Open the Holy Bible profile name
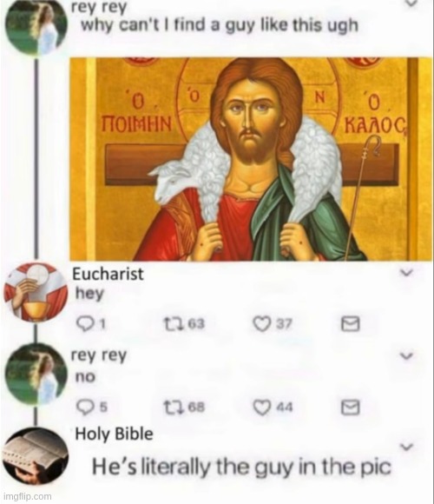 coord(114,434)
